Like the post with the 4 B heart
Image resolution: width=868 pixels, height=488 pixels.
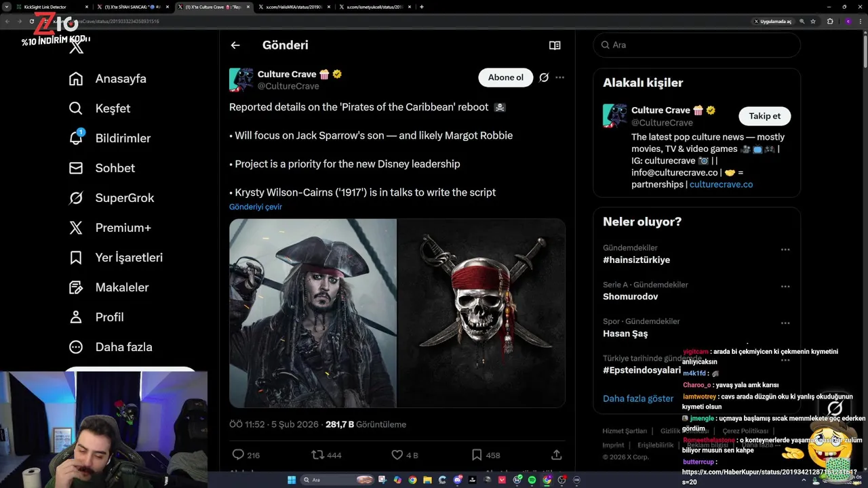click(x=405, y=455)
